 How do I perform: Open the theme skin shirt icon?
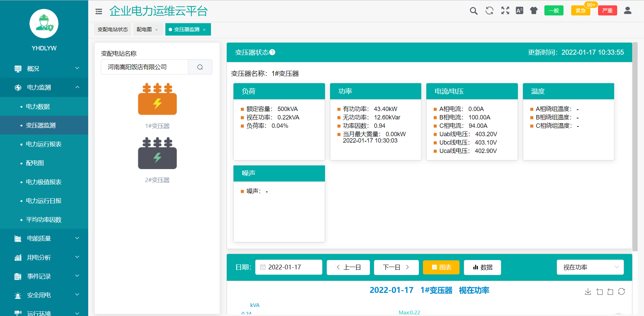click(534, 11)
